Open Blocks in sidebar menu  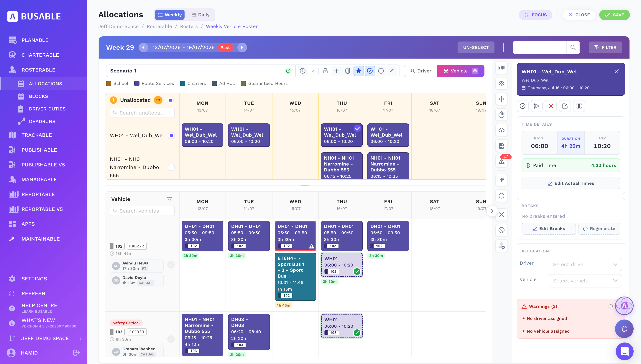(x=38, y=96)
